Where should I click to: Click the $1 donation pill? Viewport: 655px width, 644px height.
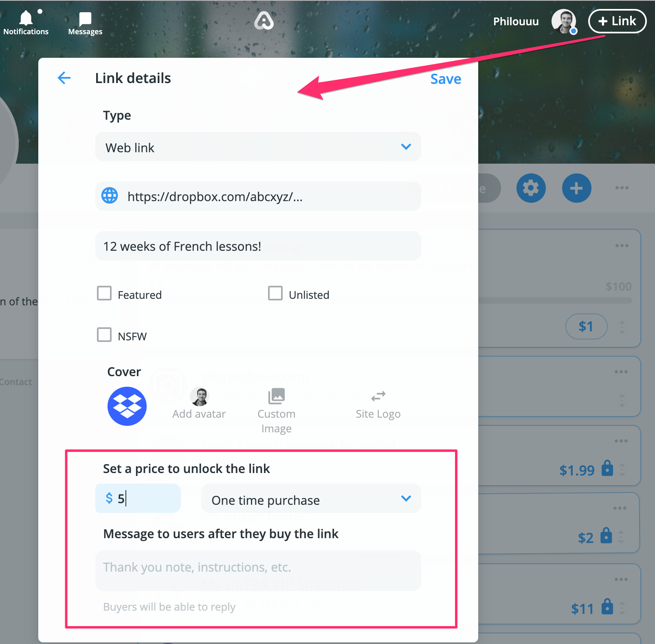click(586, 326)
